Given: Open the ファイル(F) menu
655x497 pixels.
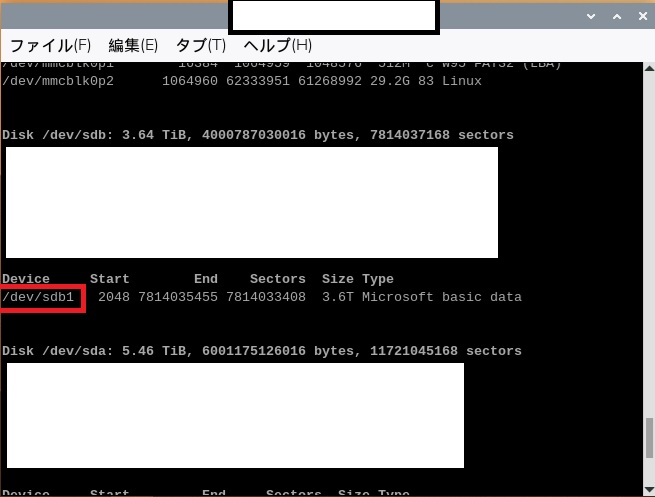Looking at the screenshot, I should 50,45.
